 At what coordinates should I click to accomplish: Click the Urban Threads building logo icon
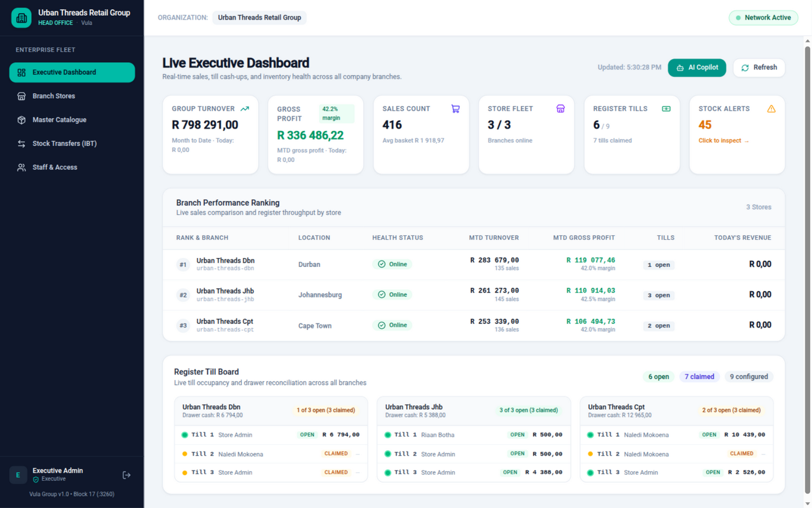point(21,17)
